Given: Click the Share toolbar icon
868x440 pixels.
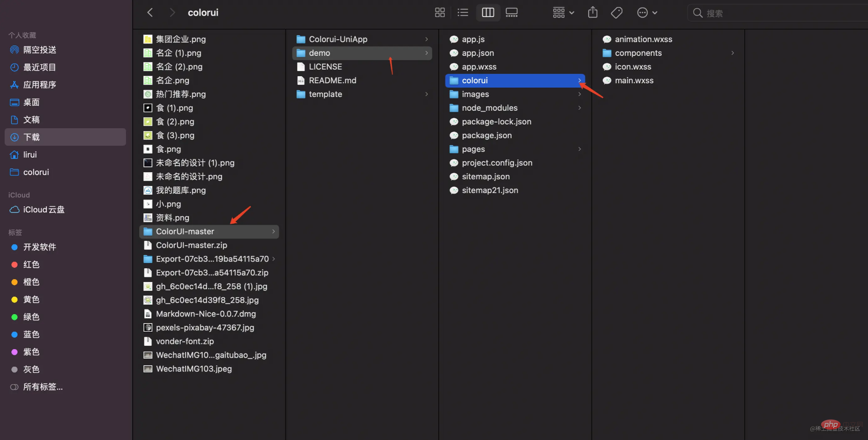Looking at the screenshot, I should [593, 13].
